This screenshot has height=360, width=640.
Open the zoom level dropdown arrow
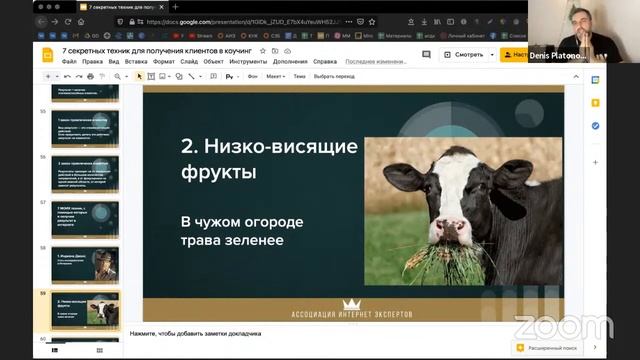click(127, 76)
